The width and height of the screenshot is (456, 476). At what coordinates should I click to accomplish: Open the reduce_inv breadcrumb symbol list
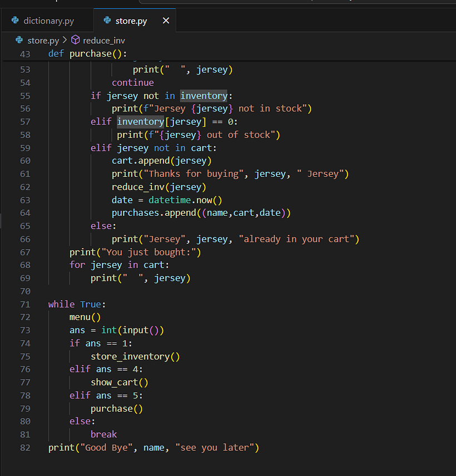tap(104, 40)
